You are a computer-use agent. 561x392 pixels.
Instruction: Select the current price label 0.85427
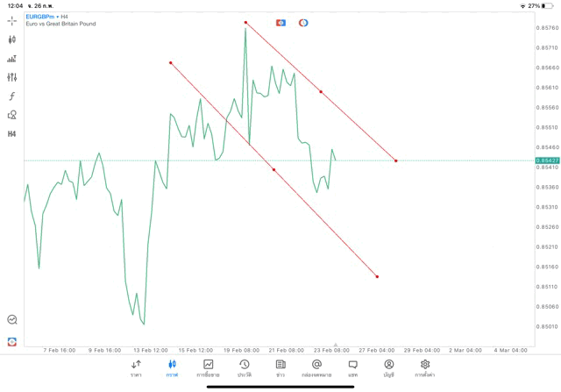545,160
